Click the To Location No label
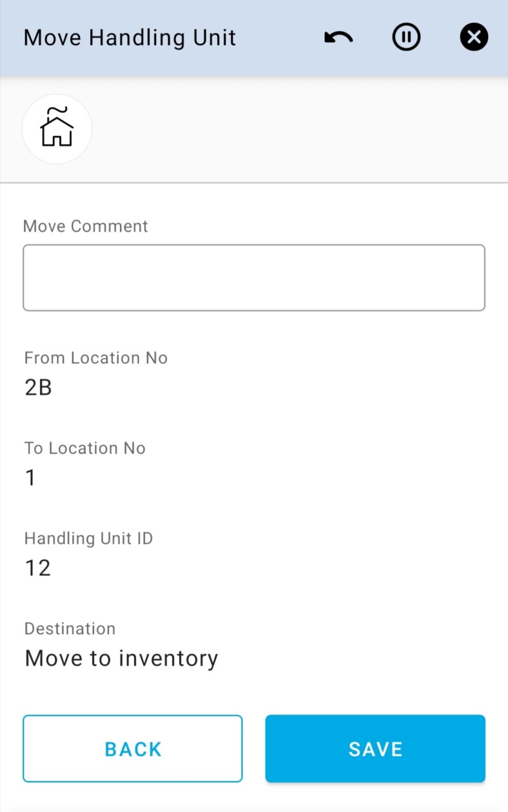 (x=85, y=449)
